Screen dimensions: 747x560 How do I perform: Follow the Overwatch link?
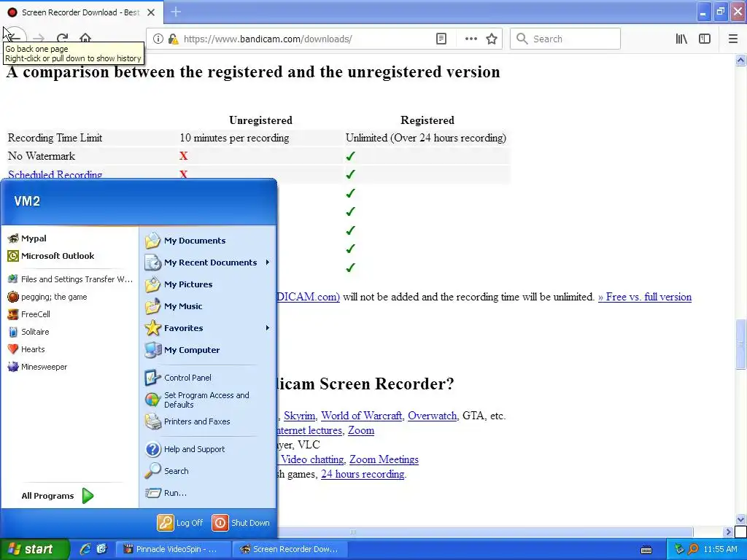[432, 416]
